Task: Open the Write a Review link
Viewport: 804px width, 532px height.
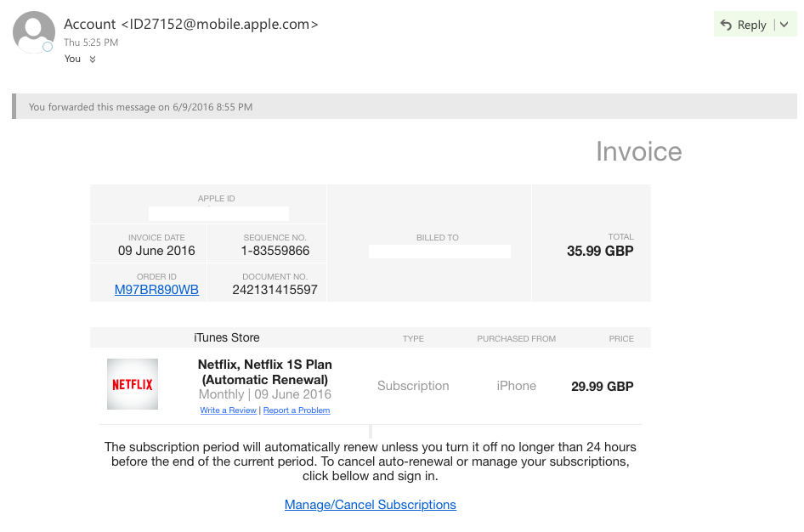Action: 228,410
